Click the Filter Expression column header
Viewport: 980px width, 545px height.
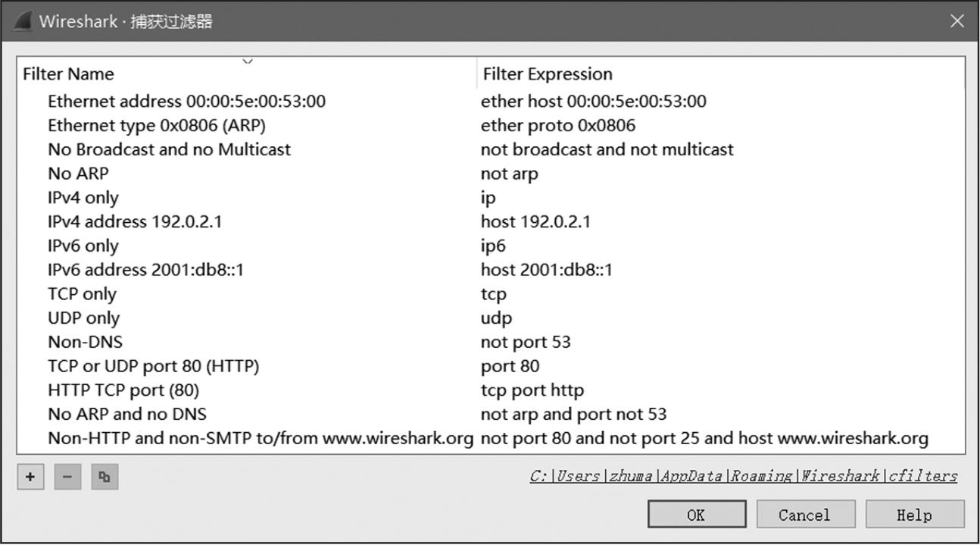547,74
